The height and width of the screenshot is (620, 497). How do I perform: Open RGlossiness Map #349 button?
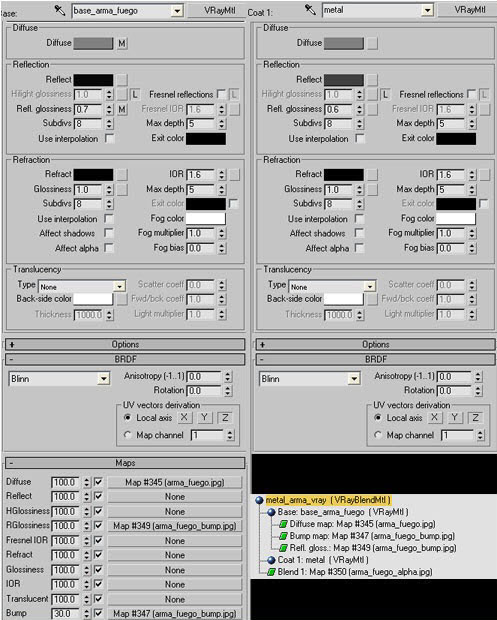click(x=174, y=526)
